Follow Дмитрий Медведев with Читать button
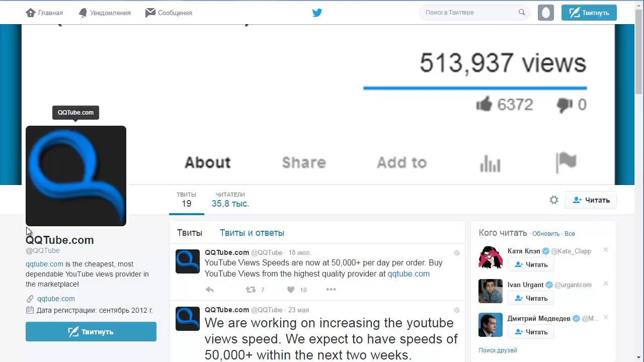Screen dimensions: 644x362 [531, 332]
